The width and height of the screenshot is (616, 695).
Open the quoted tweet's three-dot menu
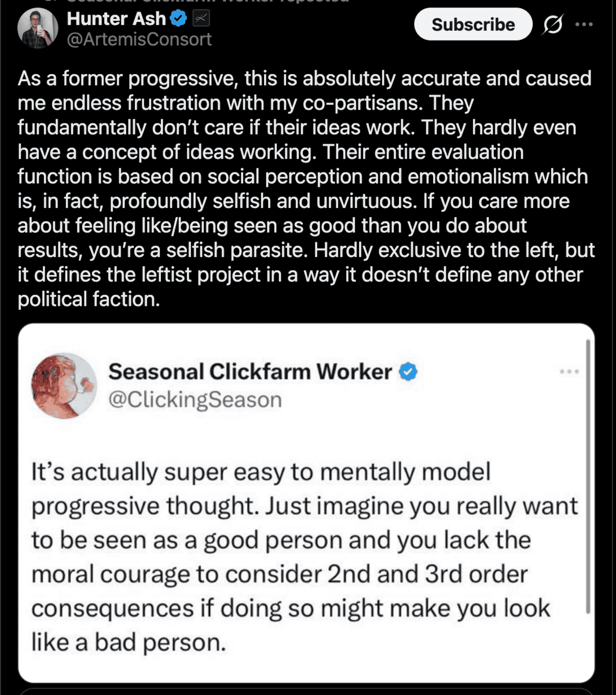(570, 371)
